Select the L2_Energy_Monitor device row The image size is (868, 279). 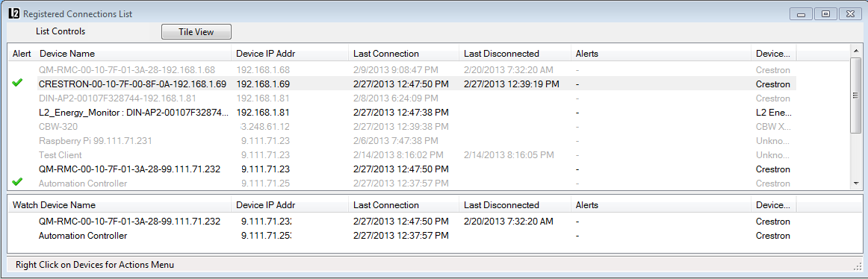click(403, 112)
